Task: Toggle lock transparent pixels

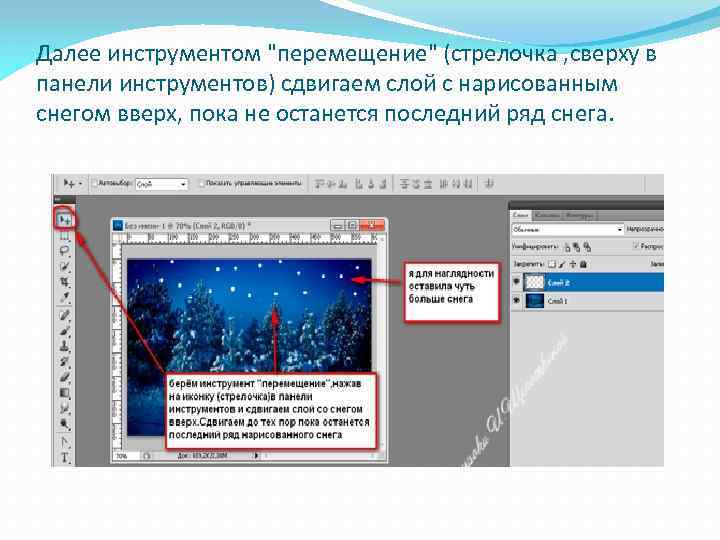Action: click(x=552, y=264)
